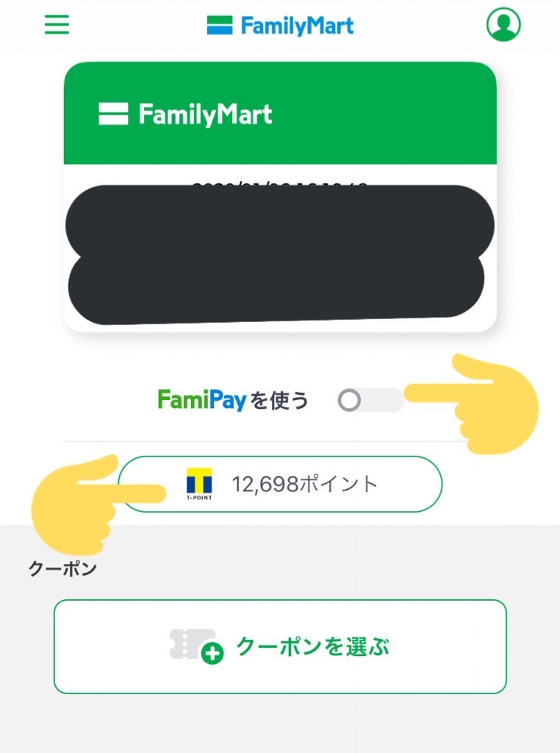Tap the white stripe emblem on green card

[x=113, y=114]
